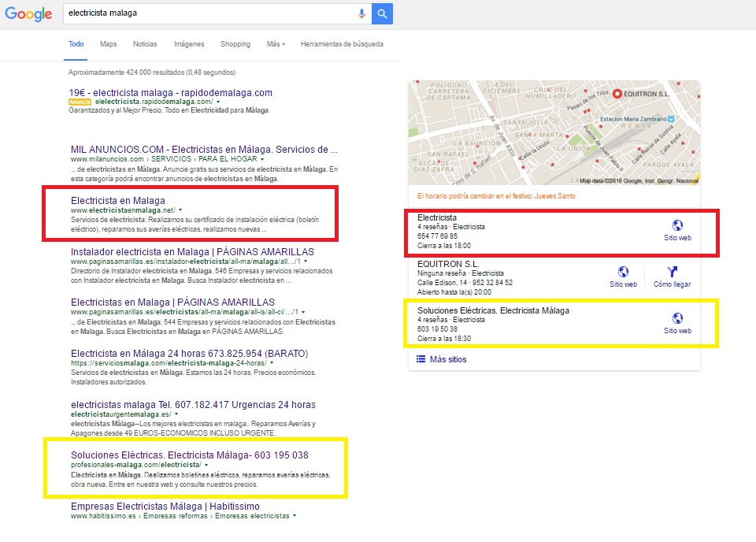Expand arrow next to serviciosmalaga.com URL
The image size is (756, 542).
pos(272,363)
